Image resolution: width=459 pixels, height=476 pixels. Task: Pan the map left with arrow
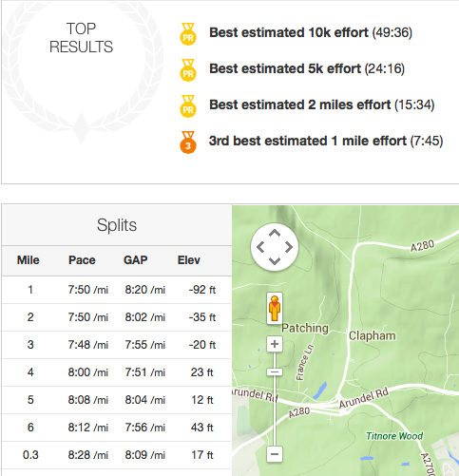pyautogui.click(x=260, y=247)
